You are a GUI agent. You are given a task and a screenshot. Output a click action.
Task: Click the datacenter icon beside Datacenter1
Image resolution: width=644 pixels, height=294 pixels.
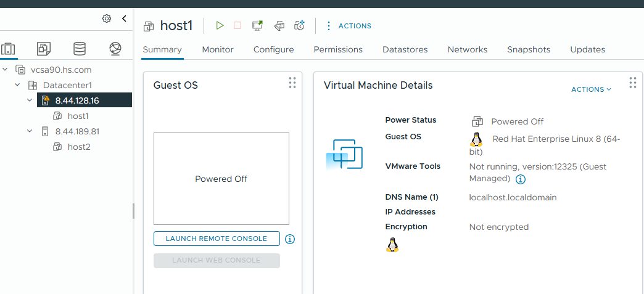coord(32,86)
